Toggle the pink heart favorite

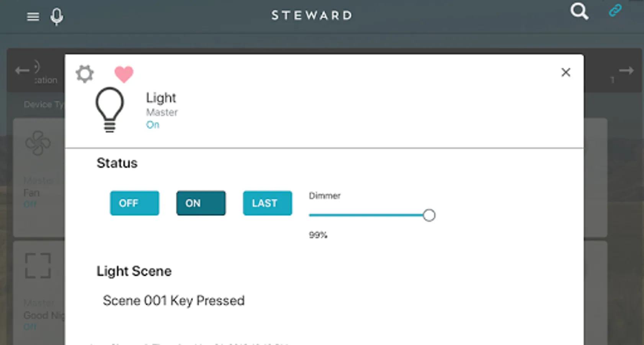click(x=124, y=74)
